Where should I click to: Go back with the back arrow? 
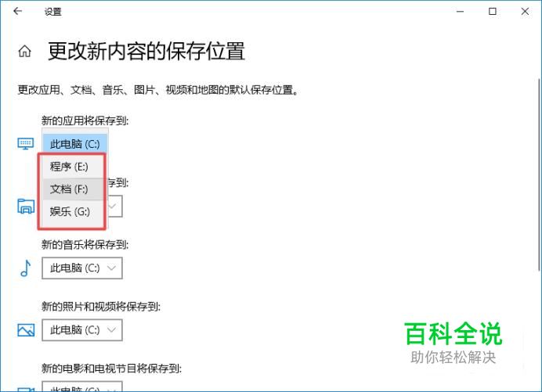pyautogui.click(x=18, y=12)
